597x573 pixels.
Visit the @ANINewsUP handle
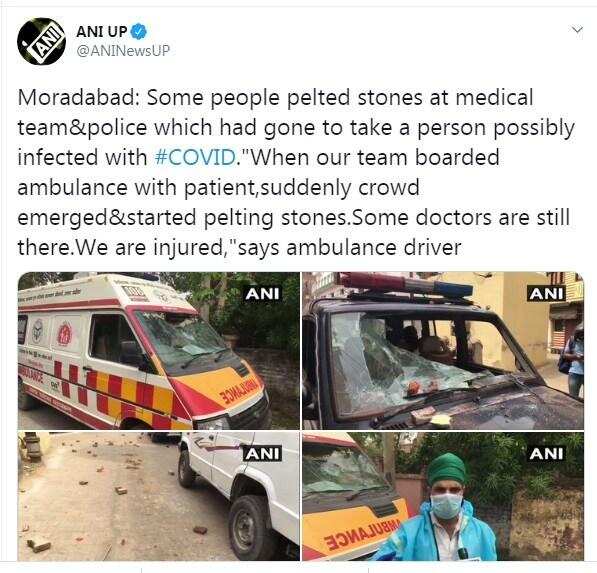point(123,51)
